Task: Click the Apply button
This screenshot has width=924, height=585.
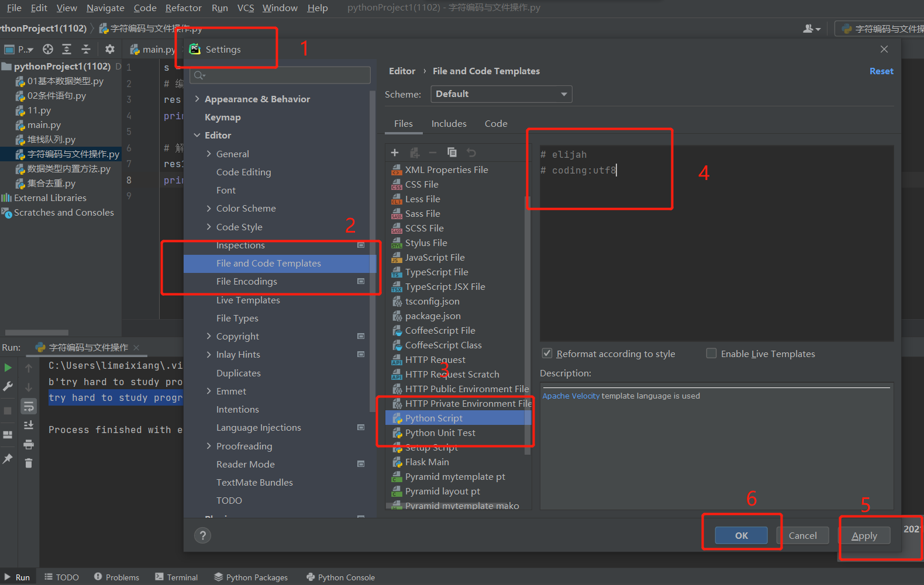Action: click(864, 535)
